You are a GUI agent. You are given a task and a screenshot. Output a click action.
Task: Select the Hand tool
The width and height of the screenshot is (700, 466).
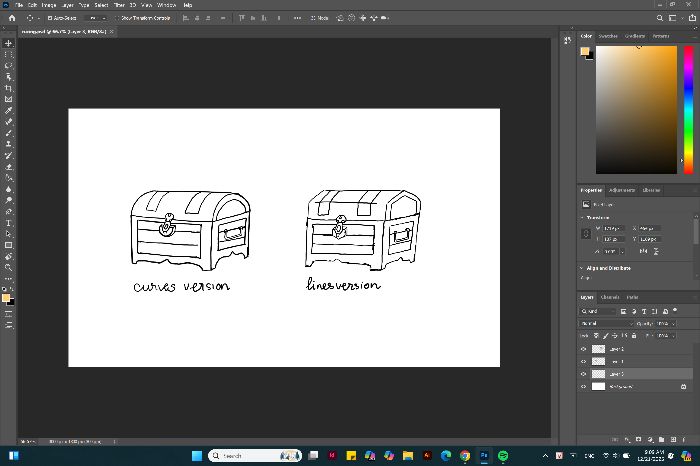(8, 257)
